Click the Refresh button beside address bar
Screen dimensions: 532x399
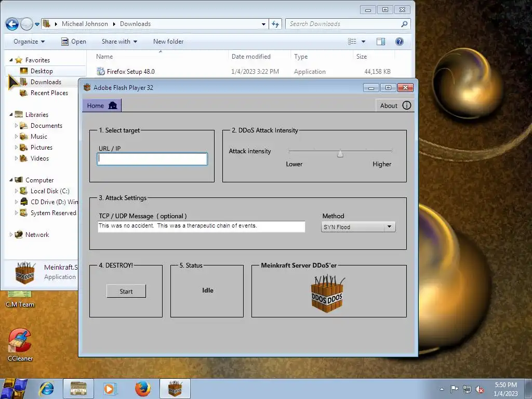click(x=275, y=24)
